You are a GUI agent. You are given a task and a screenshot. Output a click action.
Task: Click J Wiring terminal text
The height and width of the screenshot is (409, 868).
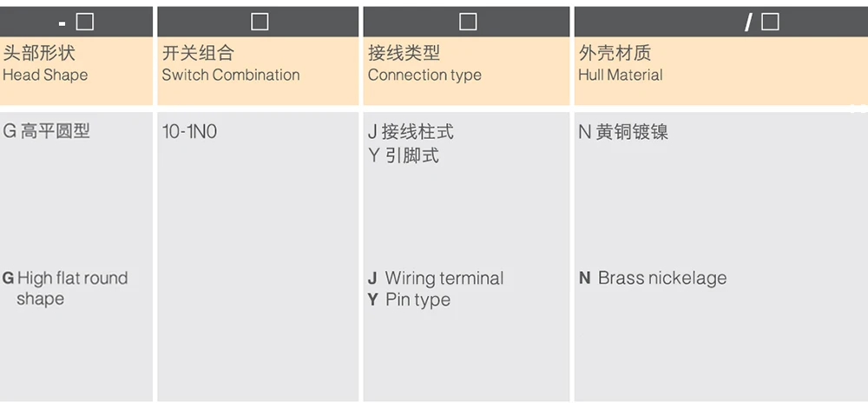click(436, 278)
